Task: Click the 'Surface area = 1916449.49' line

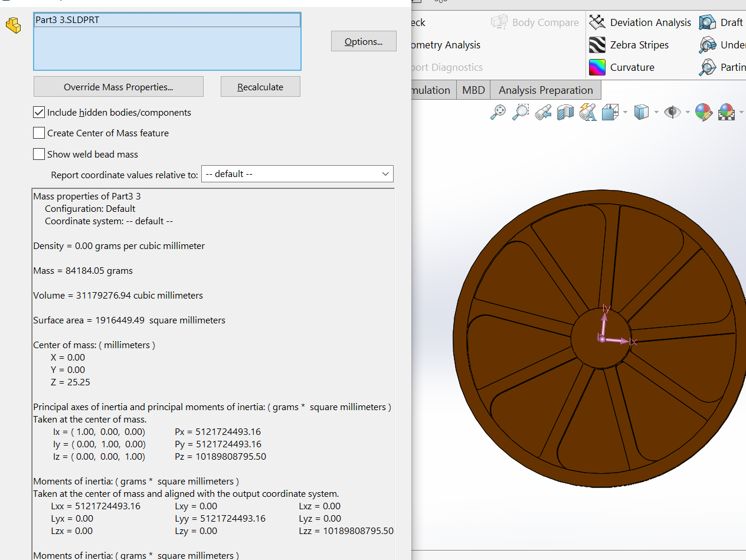Action: click(x=129, y=320)
